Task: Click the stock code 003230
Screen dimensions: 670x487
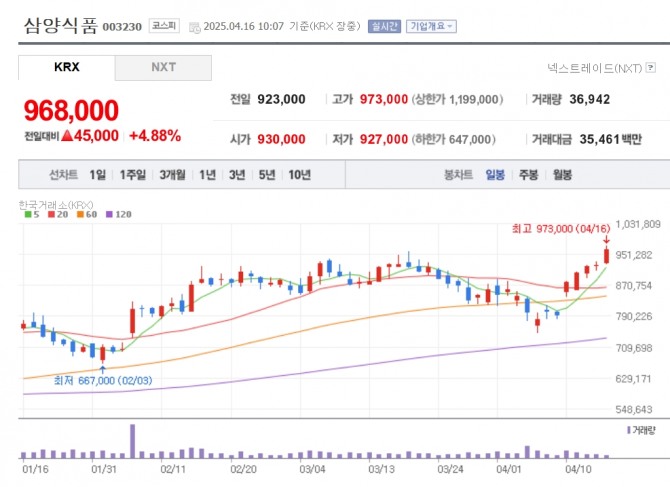Action: (122, 27)
